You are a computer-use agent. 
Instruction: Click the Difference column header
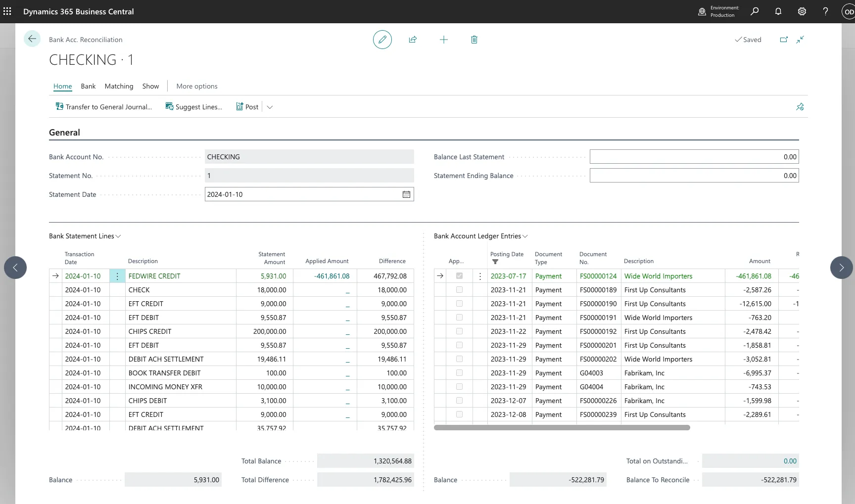tap(392, 261)
